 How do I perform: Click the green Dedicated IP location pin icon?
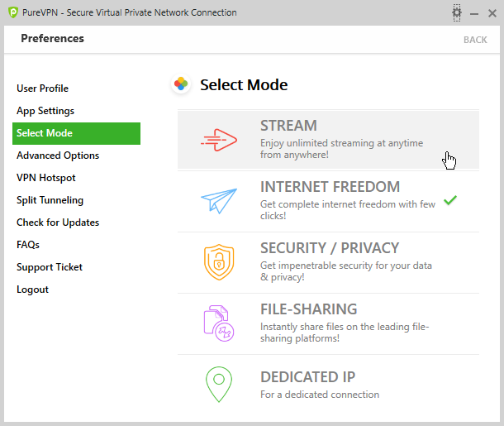tap(219, 384)
